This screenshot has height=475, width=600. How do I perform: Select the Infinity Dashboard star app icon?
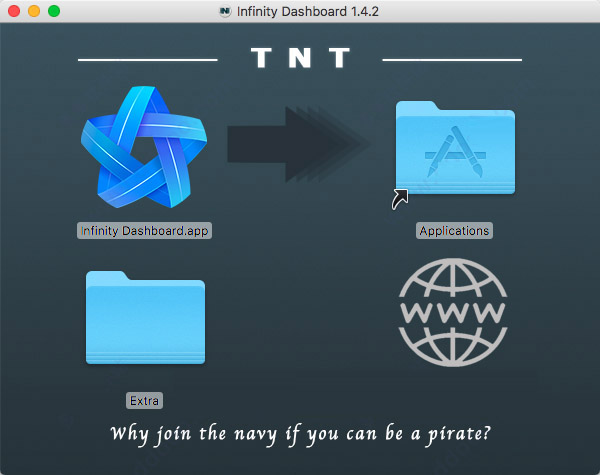(144, 147)
